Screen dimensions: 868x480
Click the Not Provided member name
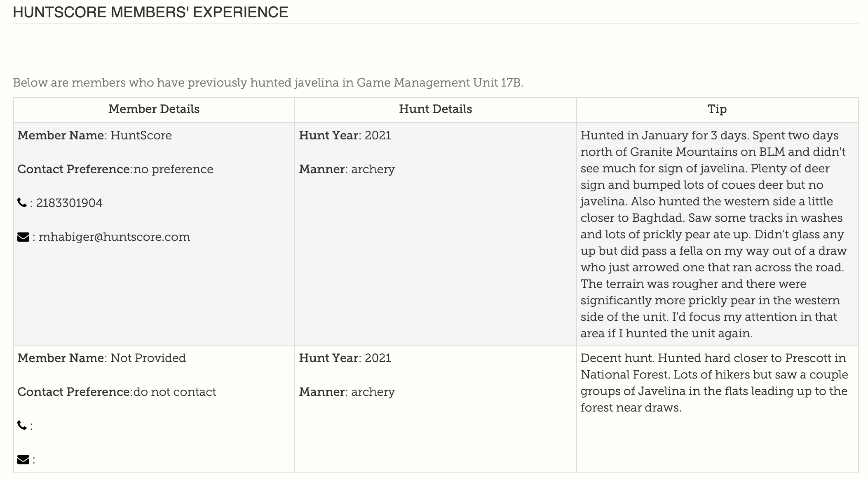coord(148,358)
